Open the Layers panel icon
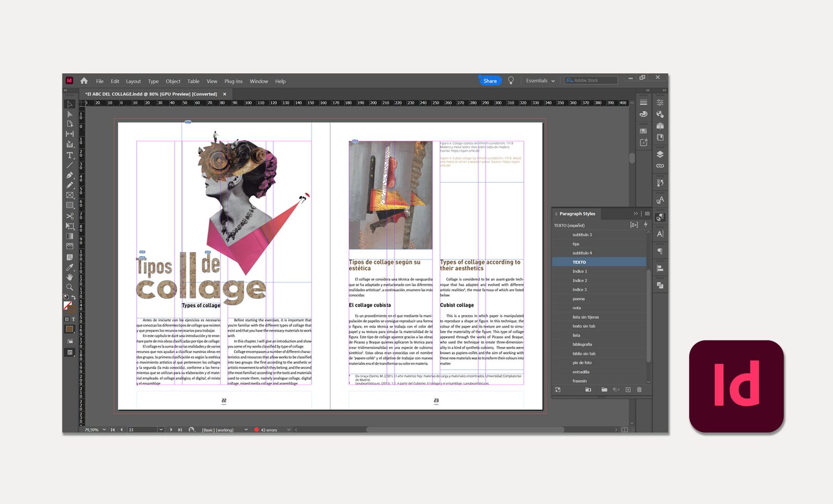833x504 pixels. (660, 154)
